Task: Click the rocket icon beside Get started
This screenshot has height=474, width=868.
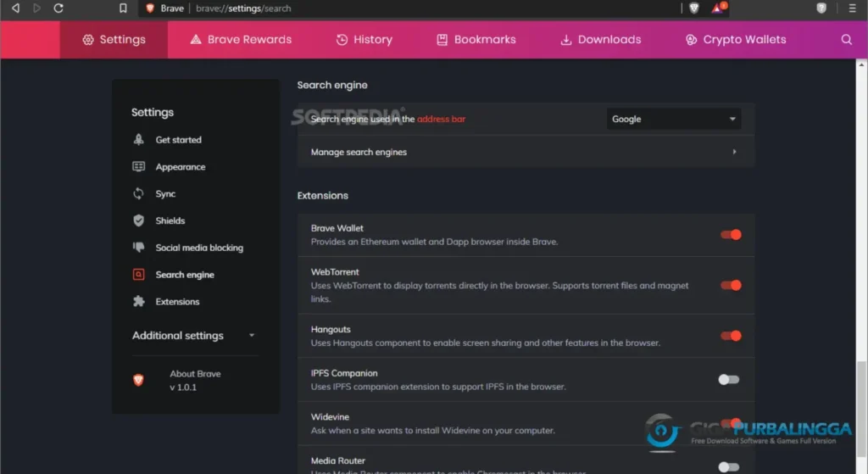Action: (x=138, y=140)
